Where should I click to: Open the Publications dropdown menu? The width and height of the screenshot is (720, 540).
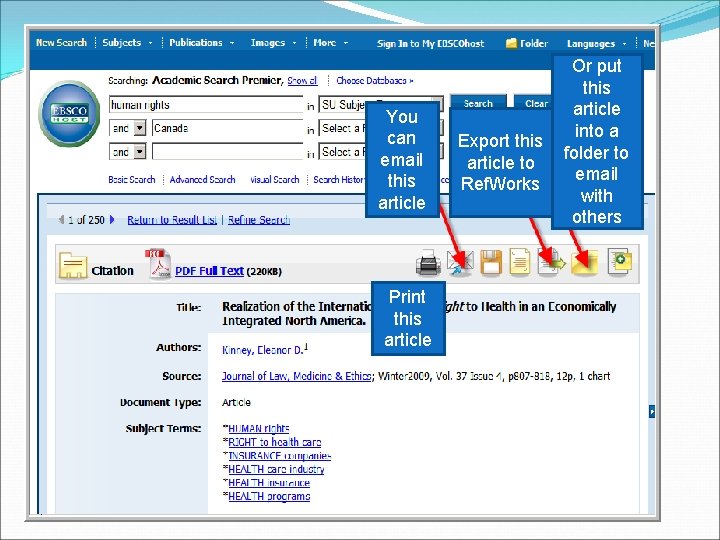tap(202, 42)
